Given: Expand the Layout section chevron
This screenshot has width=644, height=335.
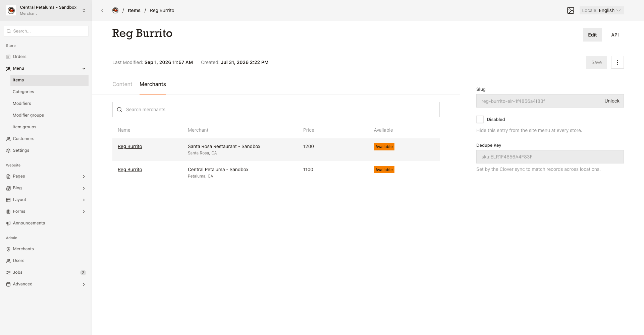Looking at the screenshot, I should click(x=84, y=200).
